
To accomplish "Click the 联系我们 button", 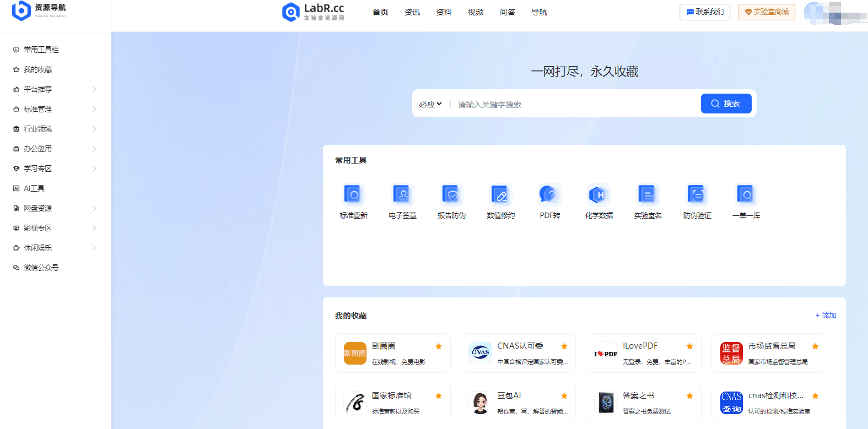I will tap(705, 12).
